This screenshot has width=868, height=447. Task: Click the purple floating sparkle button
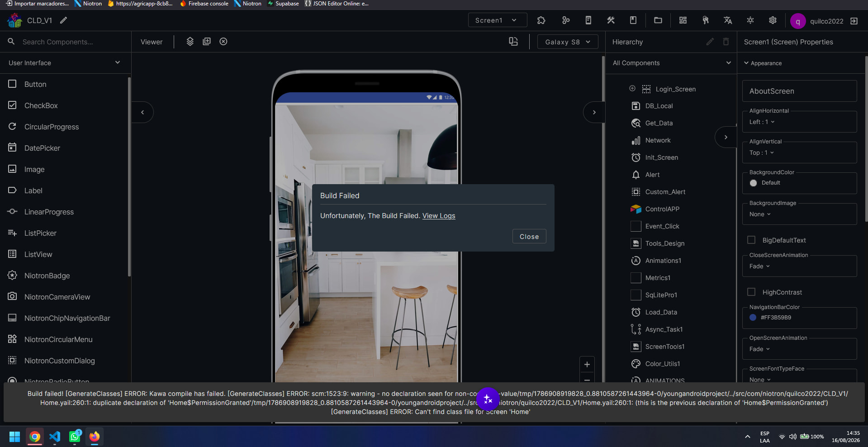pos(488,399)
